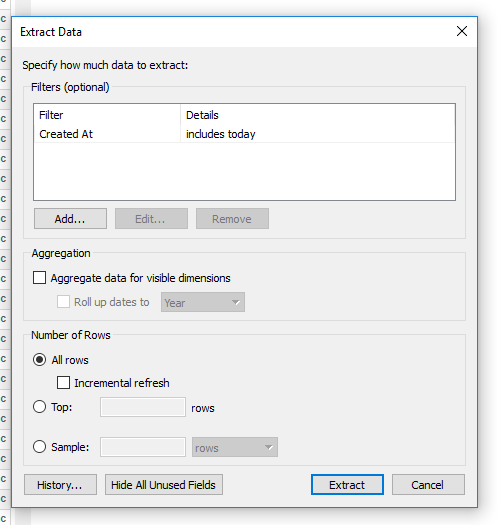
Task: Enable Incremental refresh checkbox
Action: [63, 382]
